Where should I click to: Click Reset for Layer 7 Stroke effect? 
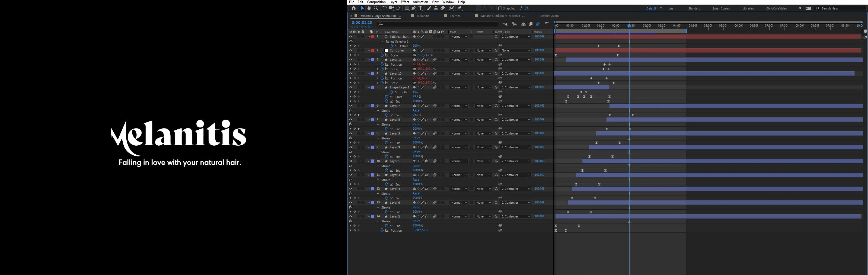(x=416, y=111)
